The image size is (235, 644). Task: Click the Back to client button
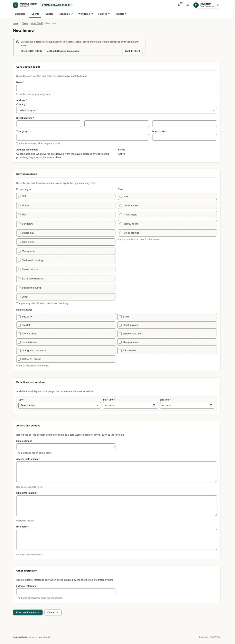(133, 51)
